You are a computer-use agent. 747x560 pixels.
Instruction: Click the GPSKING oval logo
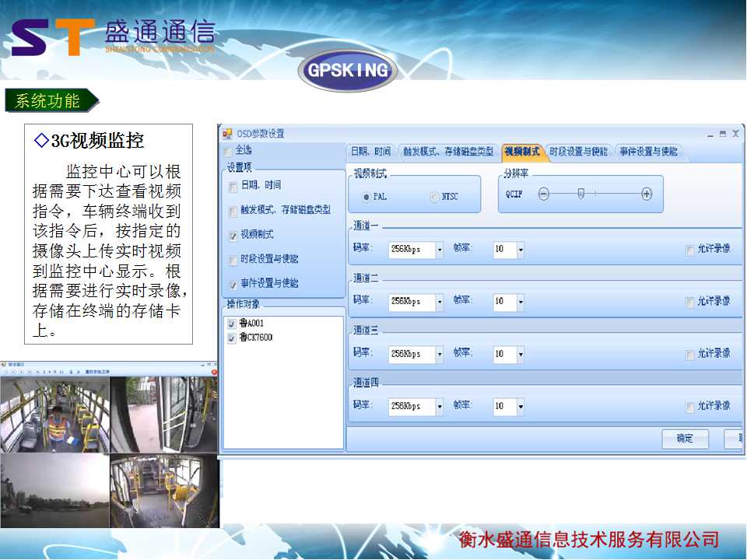pyautogui.click(x=348, y=71)
